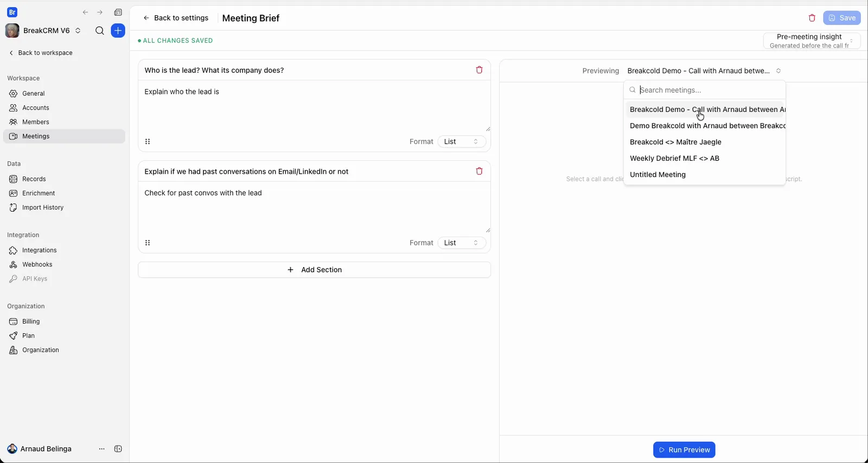Delete the meeting brief via top trash icon
868x463 pixels.
click(812, 18)
